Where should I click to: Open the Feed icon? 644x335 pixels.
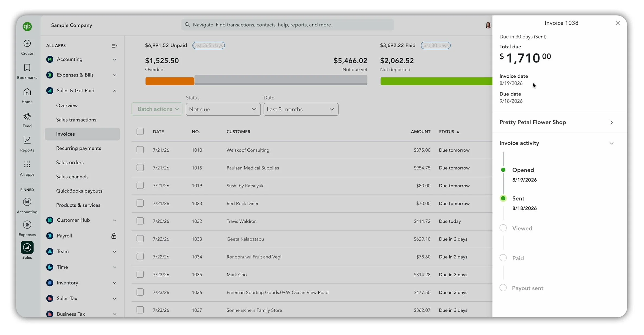(x=27, y=116)
